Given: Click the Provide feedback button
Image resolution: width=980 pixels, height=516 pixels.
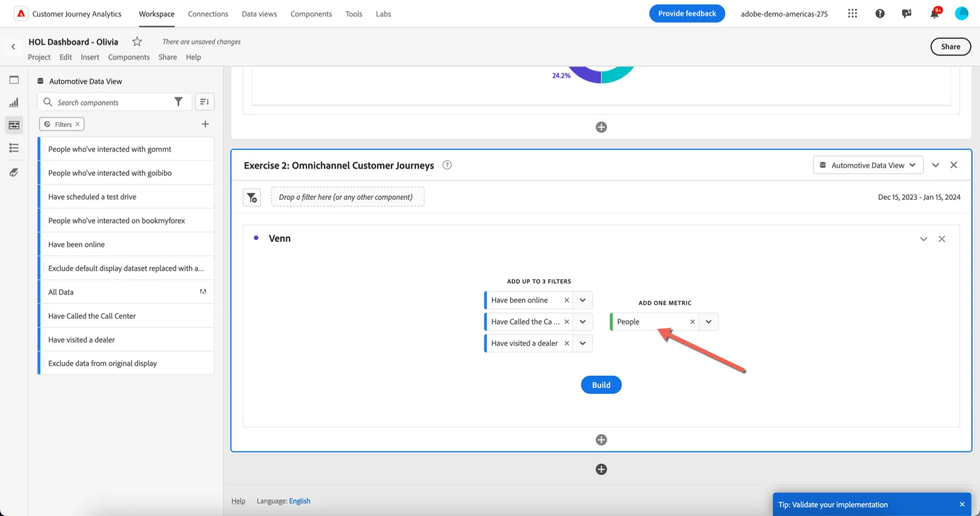Looking at the screenshot, I should click(x=687, y=14).
